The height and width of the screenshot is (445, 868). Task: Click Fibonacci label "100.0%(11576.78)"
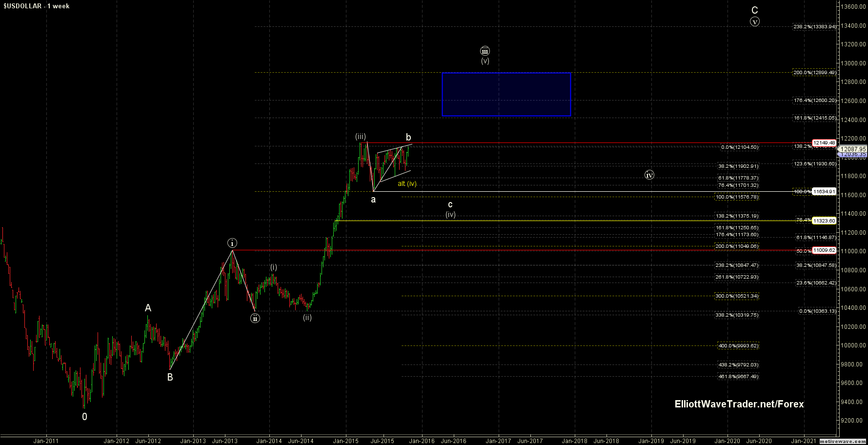point(737,197)
